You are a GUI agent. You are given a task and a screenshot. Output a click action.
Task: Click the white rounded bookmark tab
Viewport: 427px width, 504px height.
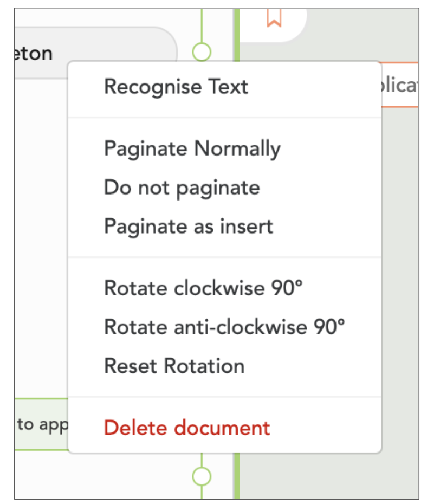273,25
